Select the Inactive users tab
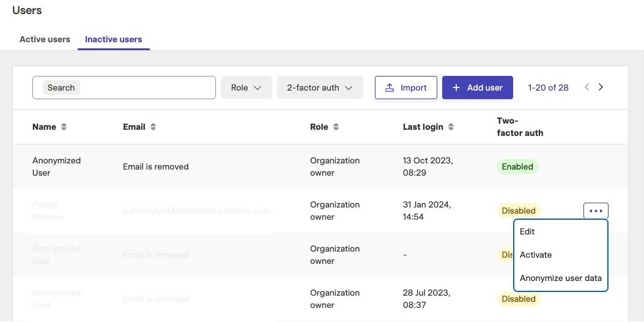Image resolution: width=644 pixels, height=322 pixels. 113,39
